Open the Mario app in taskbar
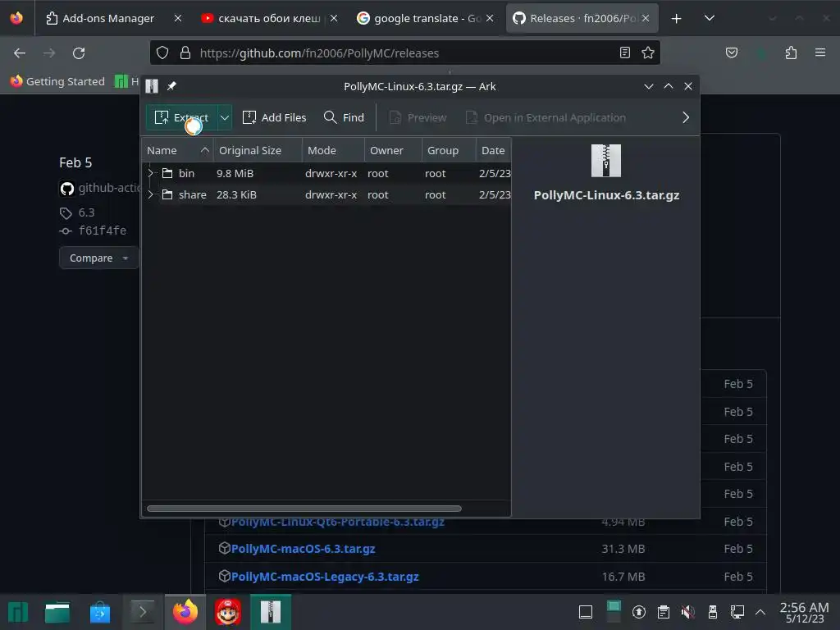The height and width of the screenshot is (630, 840). coord(228,612)
